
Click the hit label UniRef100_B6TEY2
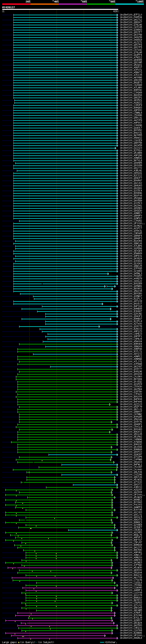(x=131, y=600)
